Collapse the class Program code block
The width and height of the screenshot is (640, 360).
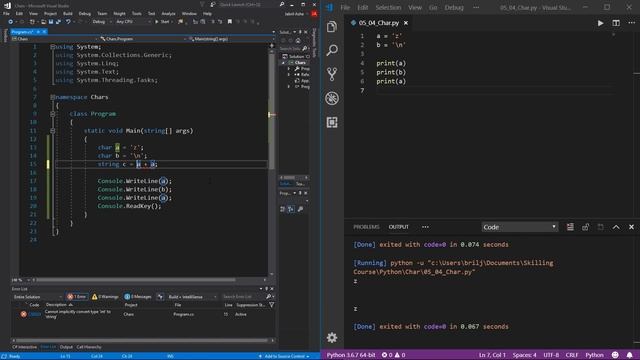[x=53, y=114]
